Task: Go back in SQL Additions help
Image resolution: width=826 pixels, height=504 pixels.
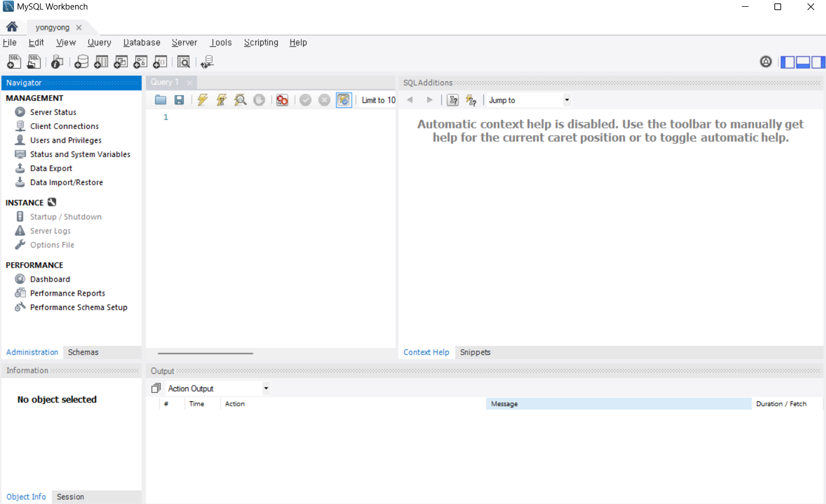Action: (x=410, y=100)
